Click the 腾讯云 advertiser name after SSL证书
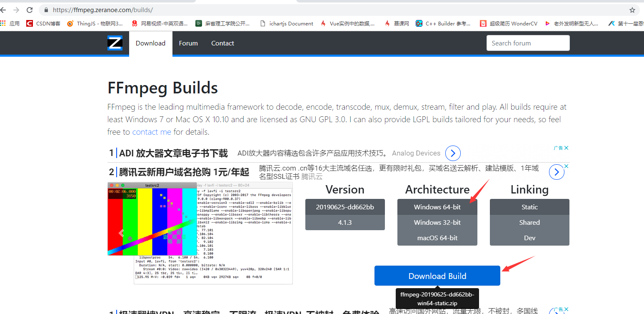 [x=312, y=176]
